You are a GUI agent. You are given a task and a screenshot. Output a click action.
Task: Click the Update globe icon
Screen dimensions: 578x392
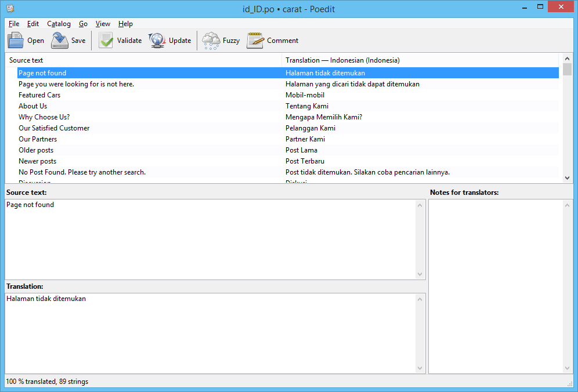[x=157, y=41]
